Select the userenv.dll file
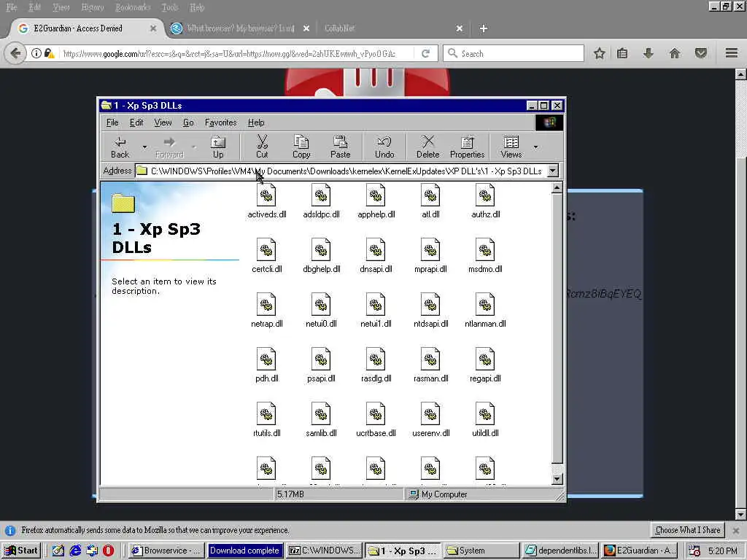The height and width of the screenshot is (560, 747). (x=430, y=420)
